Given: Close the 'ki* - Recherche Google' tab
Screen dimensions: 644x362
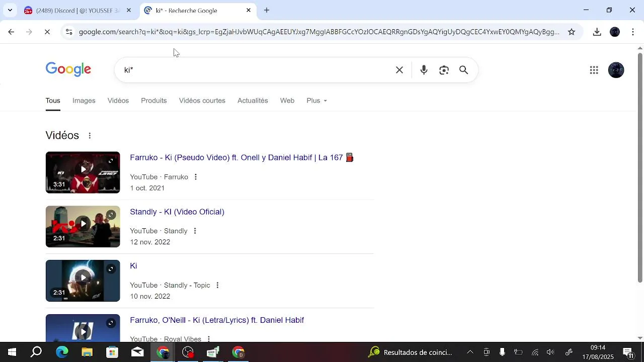Looking at the screenshot, I should (x=248, y=10).
